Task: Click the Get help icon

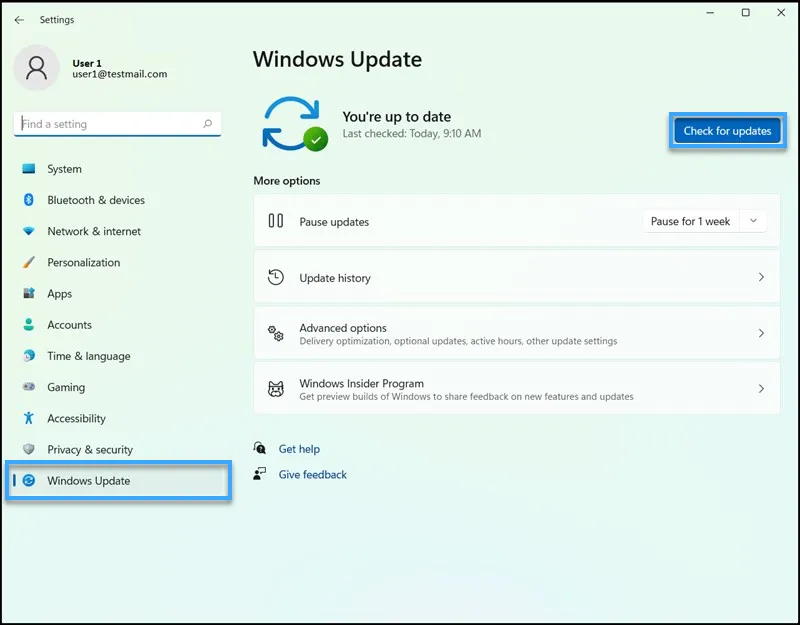Action: pos(260,448)
